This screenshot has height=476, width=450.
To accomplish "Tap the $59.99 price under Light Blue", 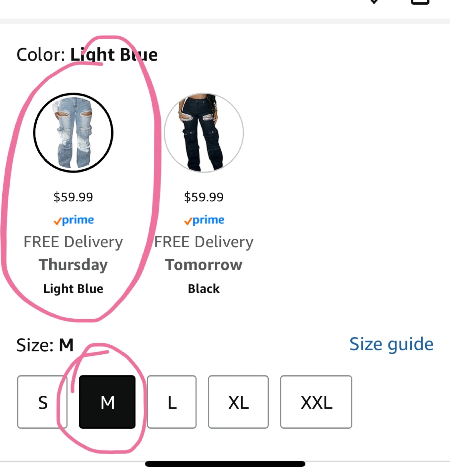I will coord(73,197).
